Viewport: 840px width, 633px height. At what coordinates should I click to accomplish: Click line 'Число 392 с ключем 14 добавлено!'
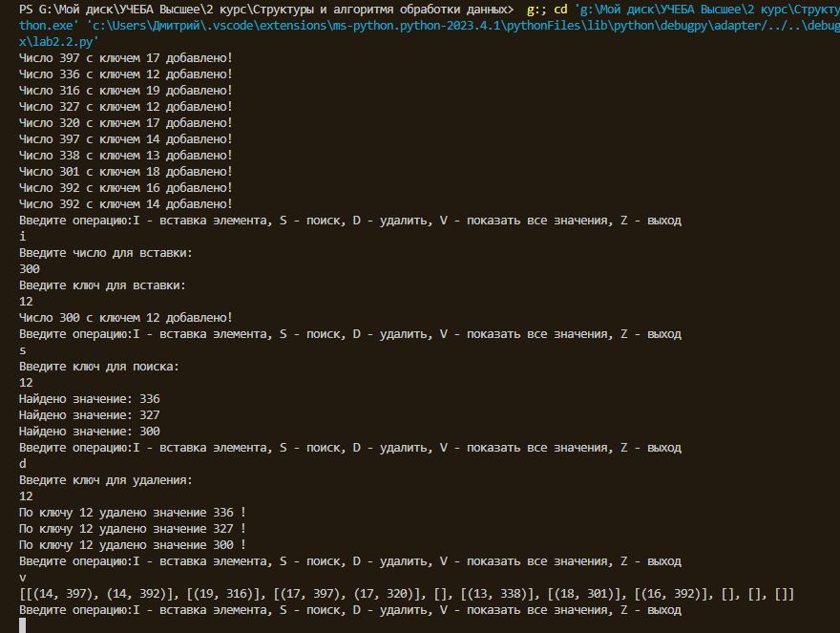[126, 204]
